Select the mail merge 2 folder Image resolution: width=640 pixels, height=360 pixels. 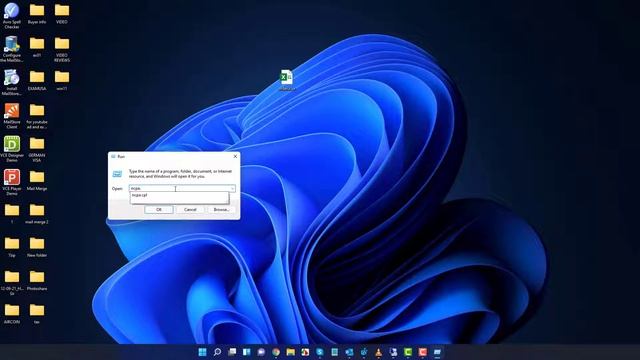37,214
